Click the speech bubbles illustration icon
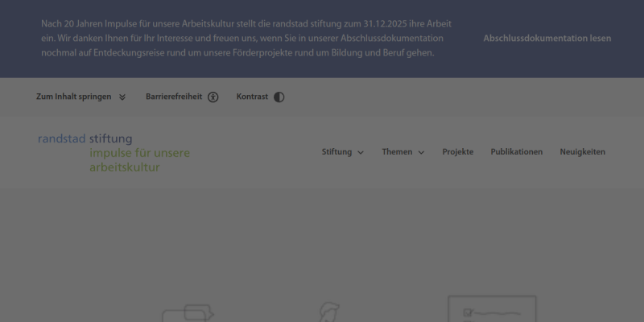 (188, 313)
